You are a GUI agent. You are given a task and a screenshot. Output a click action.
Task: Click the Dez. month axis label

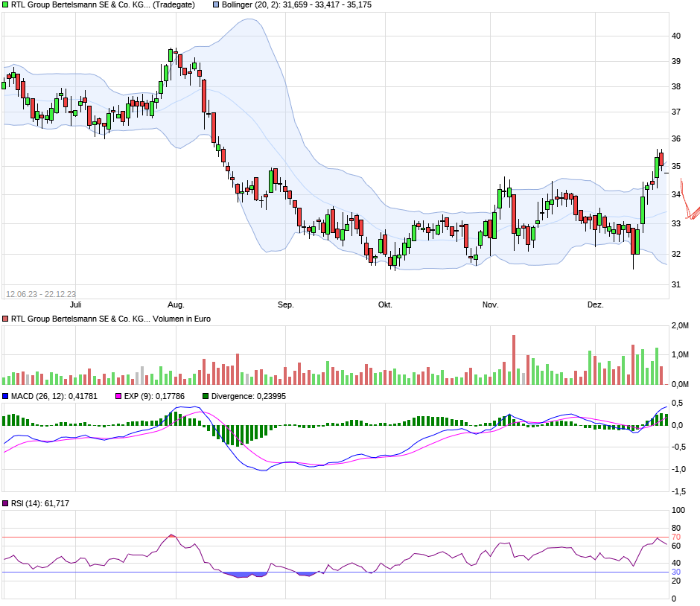(595, 305)
